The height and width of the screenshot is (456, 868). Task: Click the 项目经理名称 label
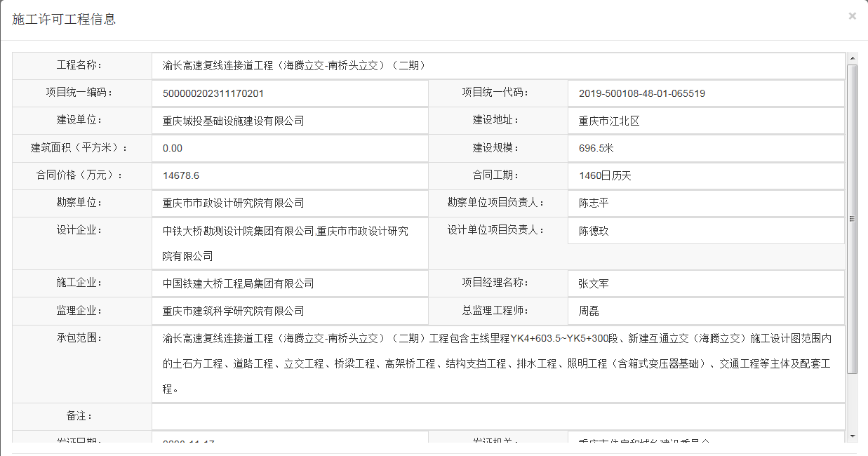tap(495, 283)
